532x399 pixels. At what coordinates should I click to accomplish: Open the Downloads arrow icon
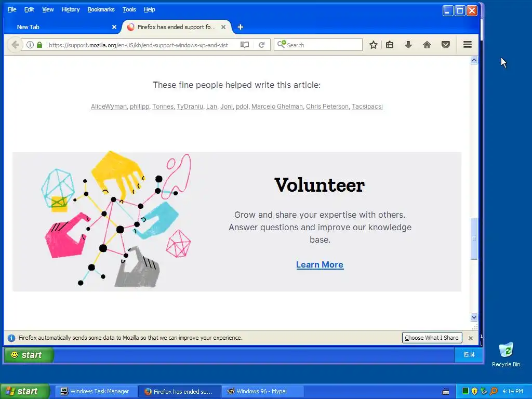coord(408,45)
